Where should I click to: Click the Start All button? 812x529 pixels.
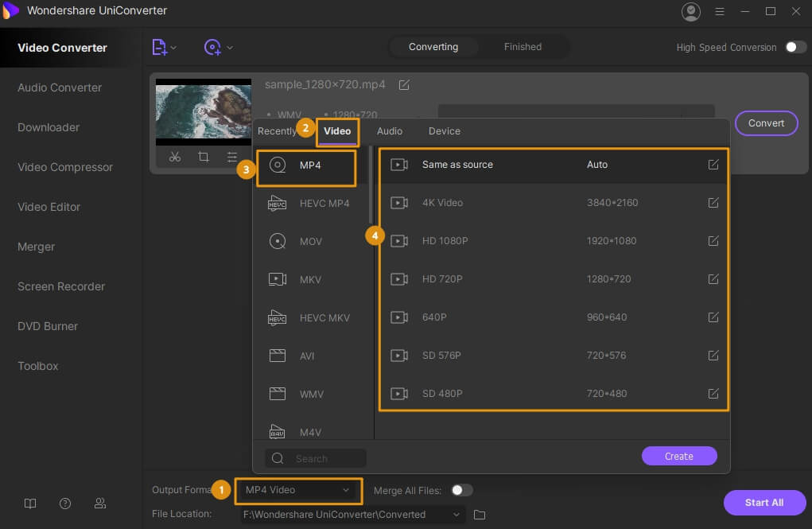click(763, 503)
